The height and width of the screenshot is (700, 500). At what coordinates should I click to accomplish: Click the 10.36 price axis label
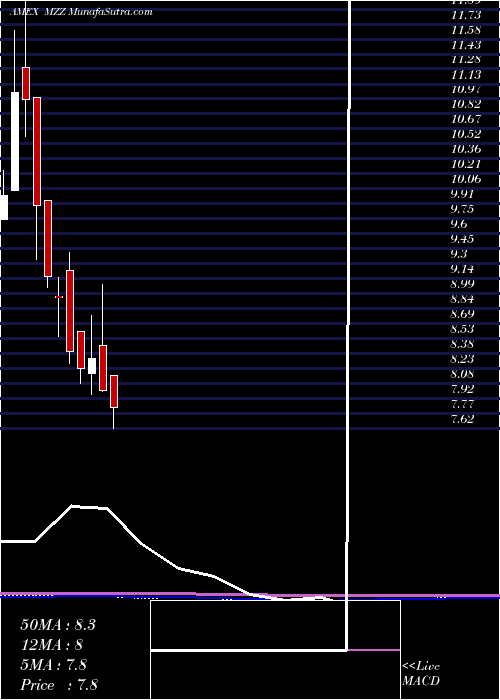(466, 149)
